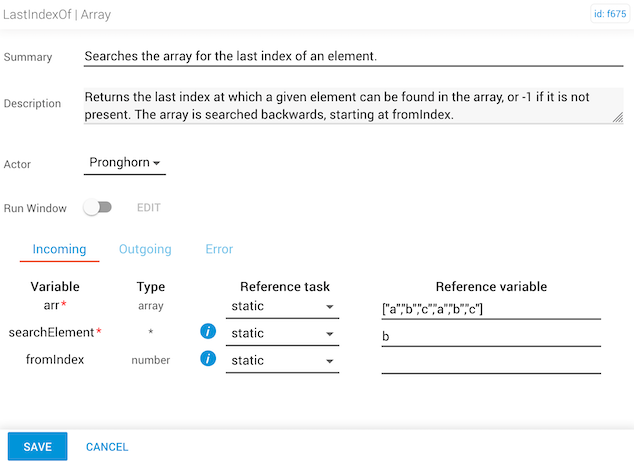Click EDIT next to Run Window
This screenshot has height=462, width=634.
click(149, 208)
